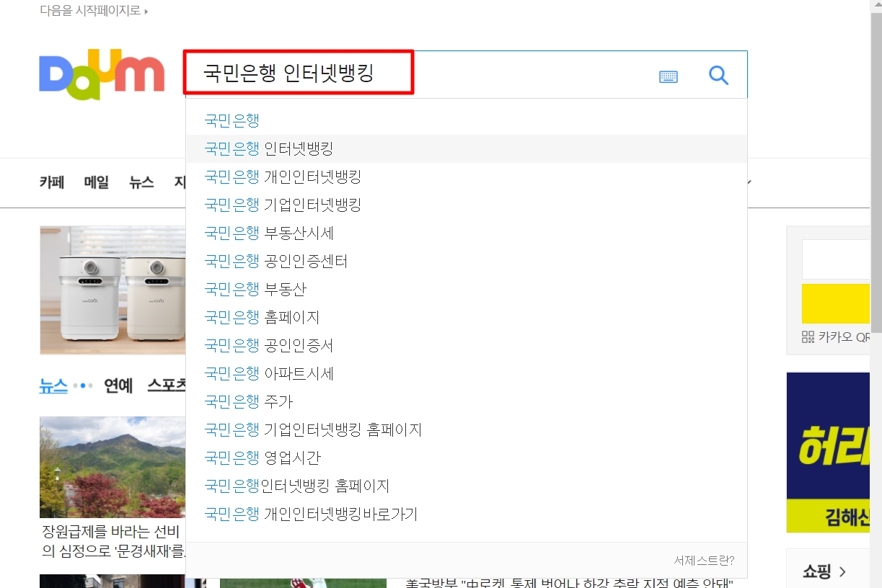This screenshot has width=882, height=588.
Task: Open the virtual keyboard icon
Action: tap(669, 76)
